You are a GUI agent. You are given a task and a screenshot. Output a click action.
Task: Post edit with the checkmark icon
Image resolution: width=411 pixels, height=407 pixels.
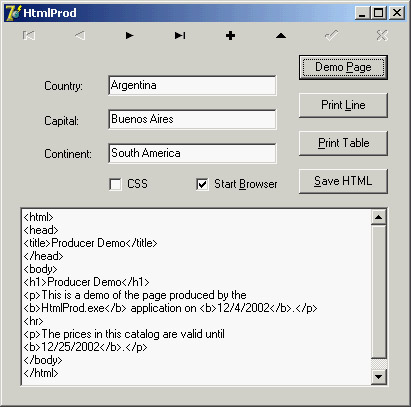331,35
